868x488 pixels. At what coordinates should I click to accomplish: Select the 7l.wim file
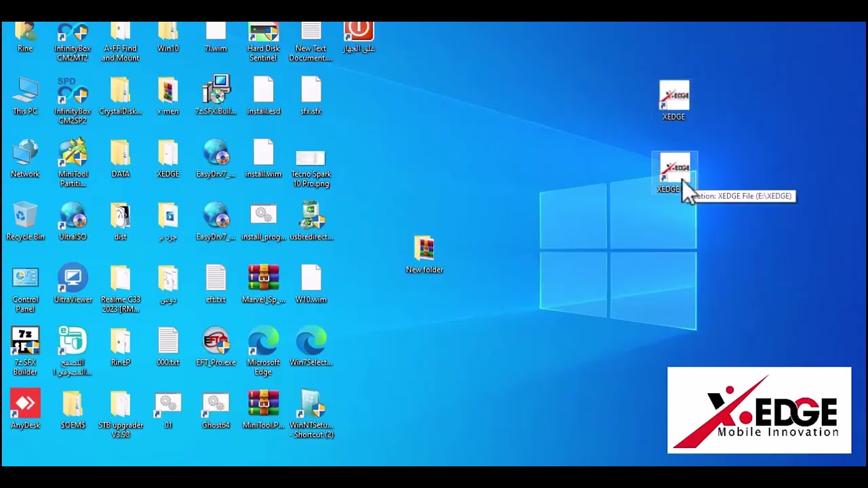point(216,37)
